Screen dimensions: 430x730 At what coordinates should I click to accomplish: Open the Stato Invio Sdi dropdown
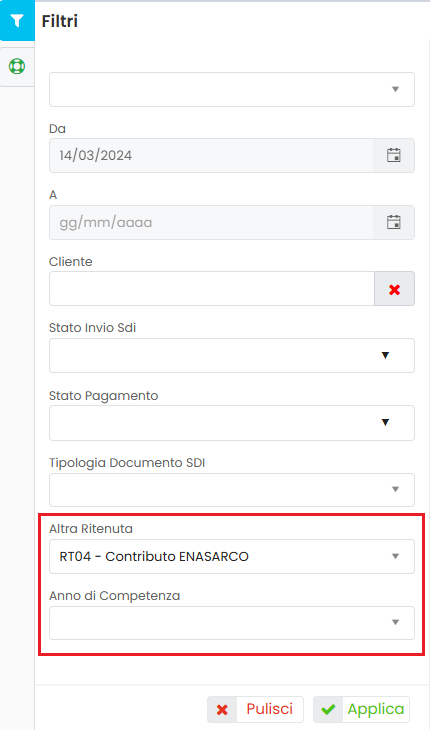pyautogui.click(x=232, y=356)
